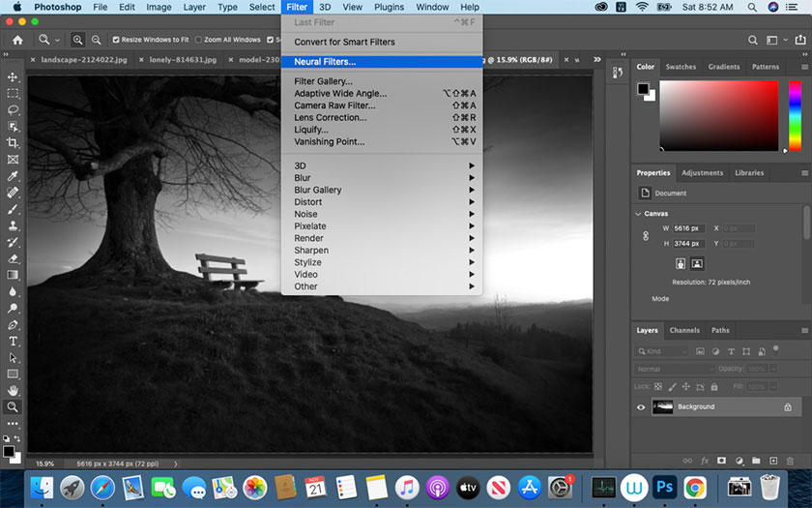Select the Path Selection tool

(13, 358)
